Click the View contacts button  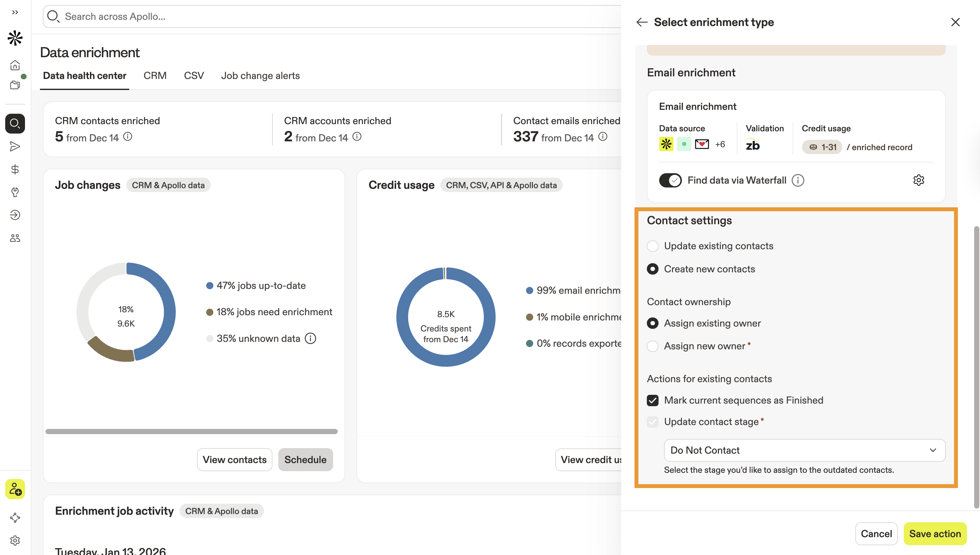tap(234, 460)
